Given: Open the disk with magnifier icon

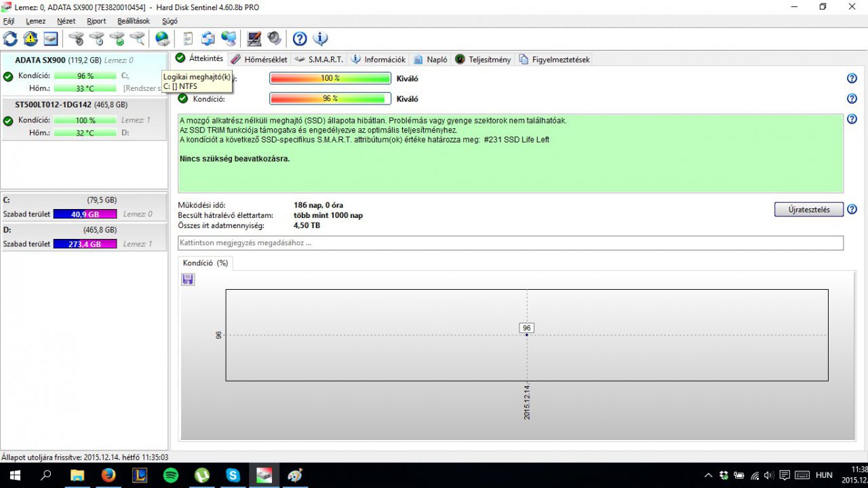Looking at the screenshot, I should [x=137, y=39].
